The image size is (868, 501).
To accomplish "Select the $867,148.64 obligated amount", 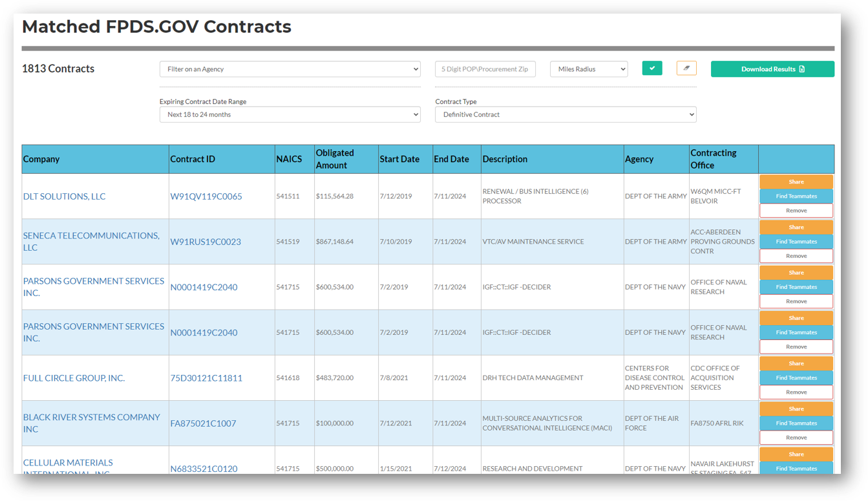I will (x=335, y=241).
